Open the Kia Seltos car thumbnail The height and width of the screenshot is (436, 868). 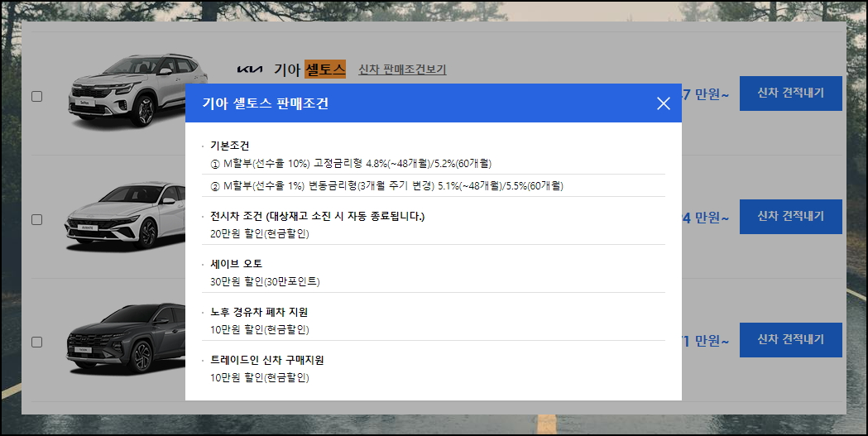point(137,90)
